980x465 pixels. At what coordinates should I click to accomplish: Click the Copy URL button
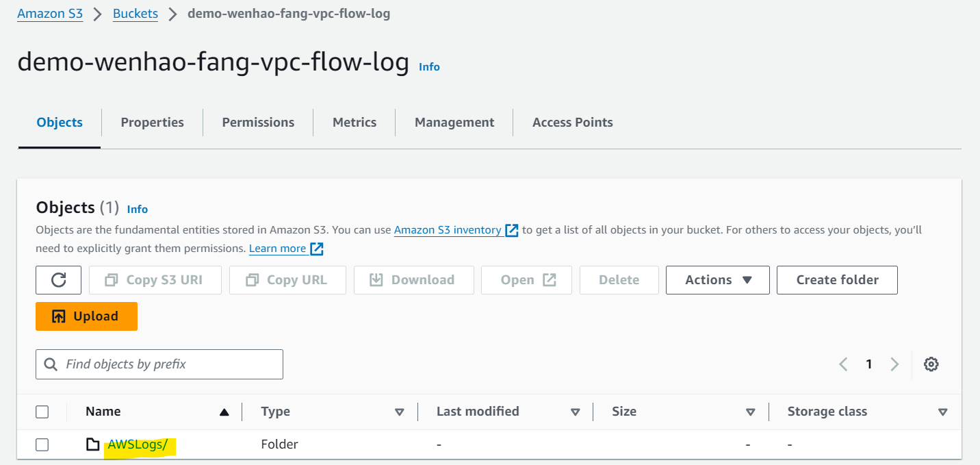point(287,280)
